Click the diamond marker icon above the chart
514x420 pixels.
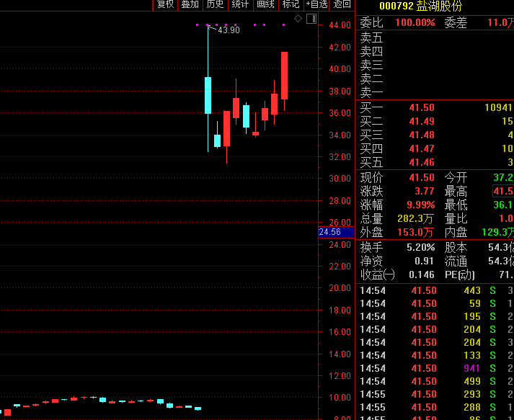coord(298,19)
